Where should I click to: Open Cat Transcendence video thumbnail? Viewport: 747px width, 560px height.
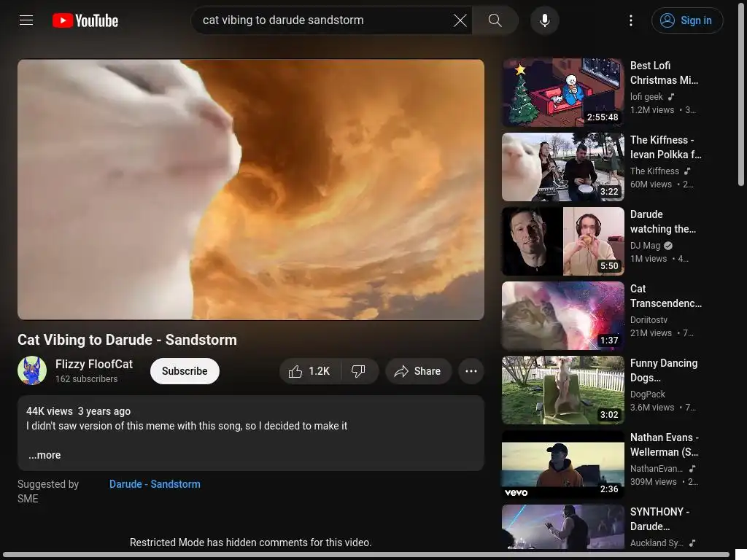pyautogui.click(x=563, y=315)
